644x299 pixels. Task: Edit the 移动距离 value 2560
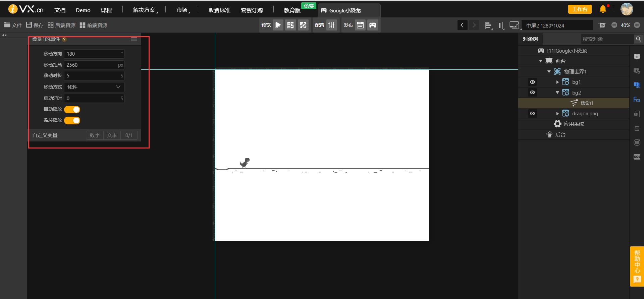(x=94, y=65)
